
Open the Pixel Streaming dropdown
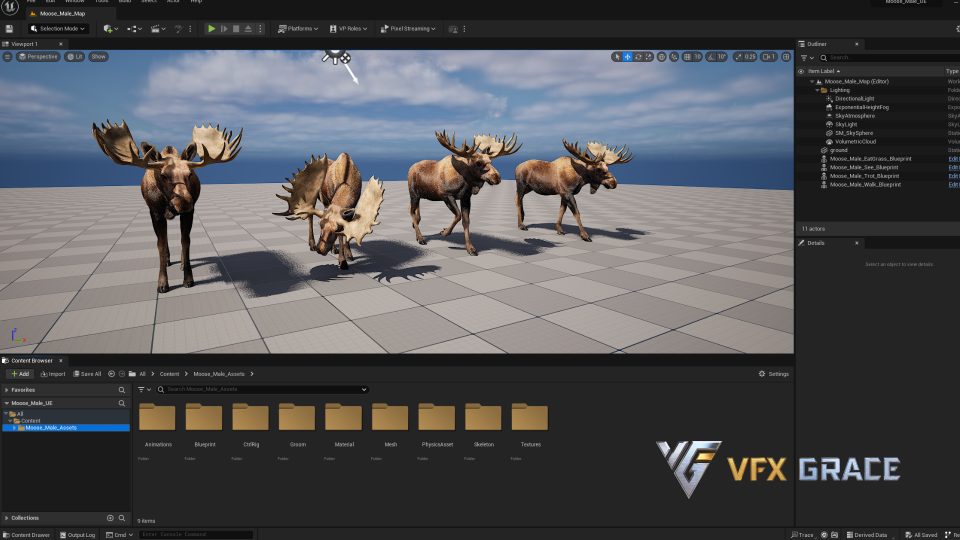point(408,29)
